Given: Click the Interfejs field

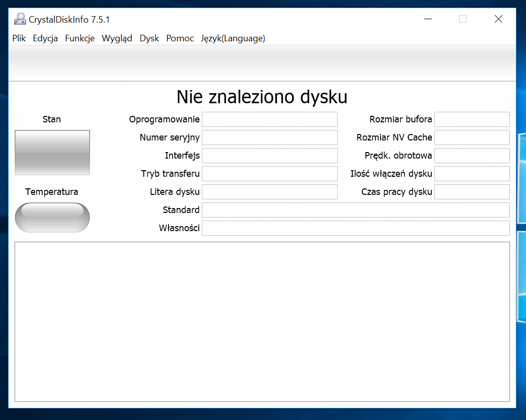Looking at the screenshot, I should [x=269, y=155].
